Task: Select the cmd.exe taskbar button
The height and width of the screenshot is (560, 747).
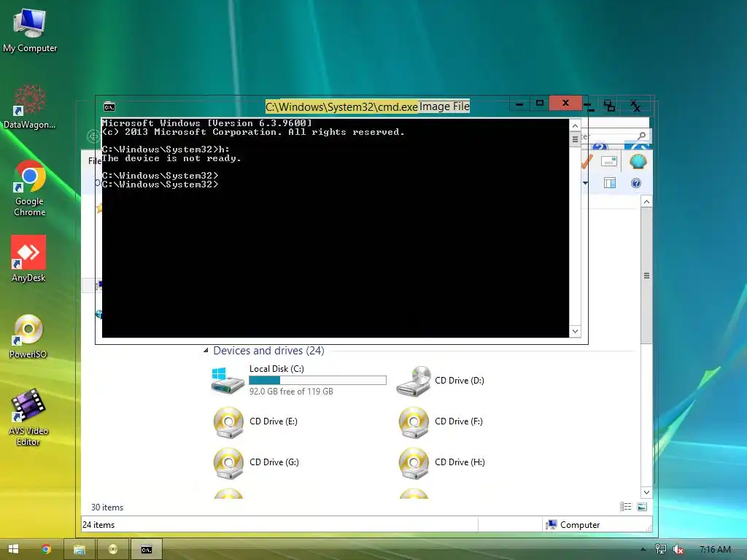Action: [146, 549]
